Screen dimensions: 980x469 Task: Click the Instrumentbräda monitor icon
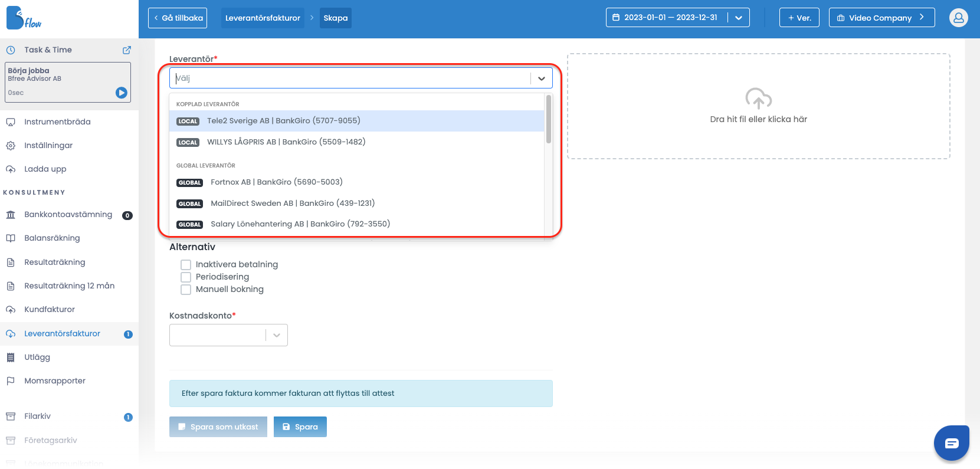11,122
